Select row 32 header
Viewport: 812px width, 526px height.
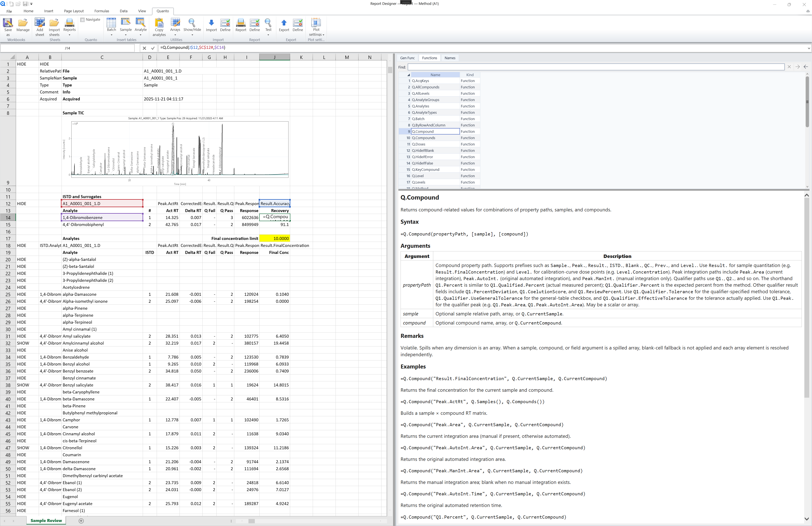coord(8,343)
